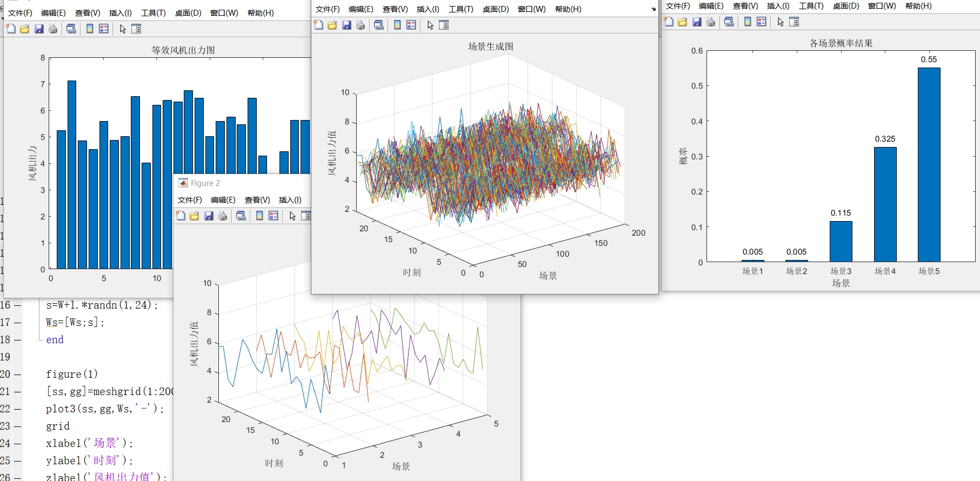Open 编辑(E) menu in the 场景生成图 window
This screenshot has width=980, height=481.
(361, 9)
